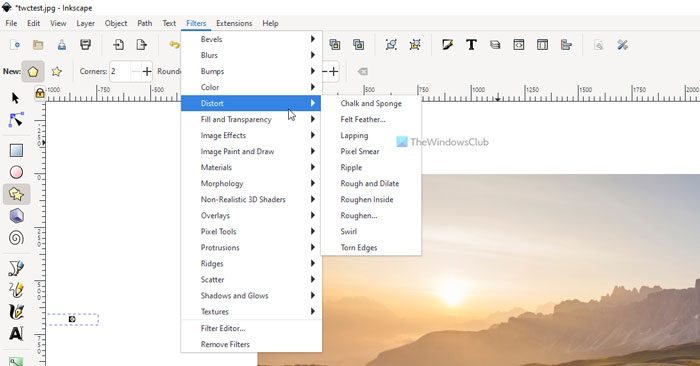Apply the Swirl filter

[x=371, y=232]
